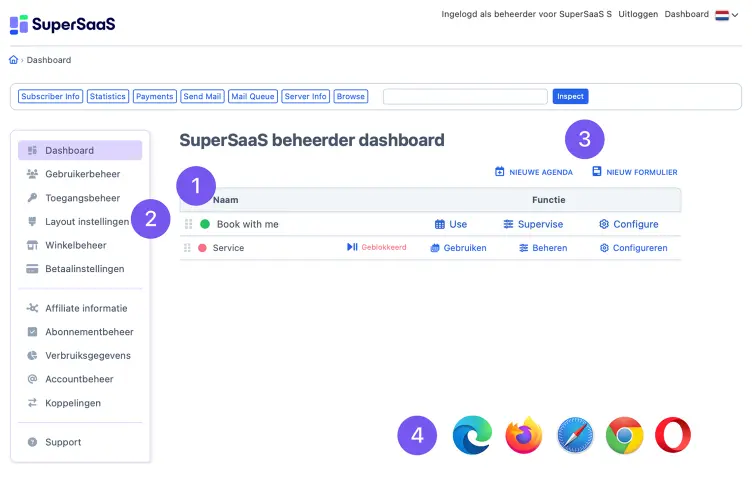Click green status dot of Book with me
Viewport: 752px width, 492px height.
point(205,224)
